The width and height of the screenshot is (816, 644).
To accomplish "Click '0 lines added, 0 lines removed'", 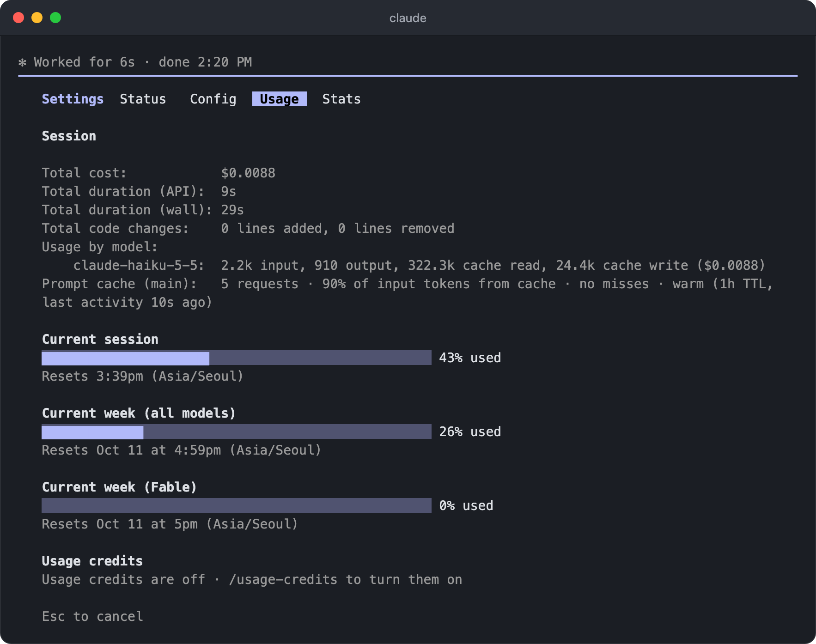I will coord(338,228).
